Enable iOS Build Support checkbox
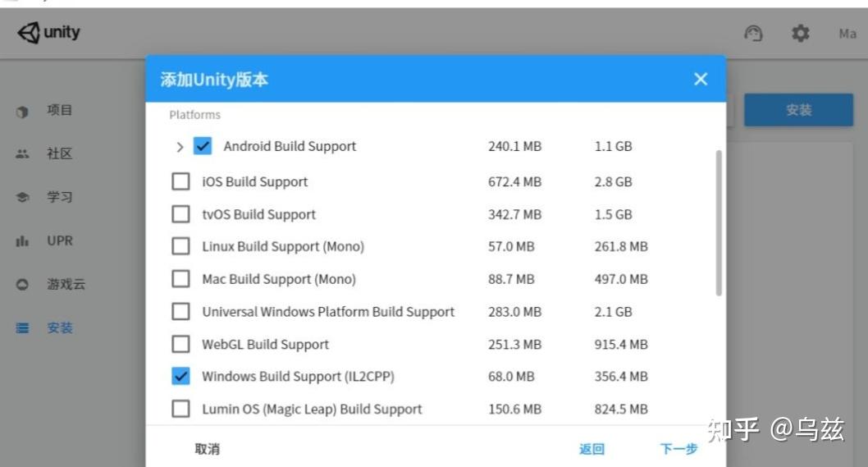 (x=180, y=181)
